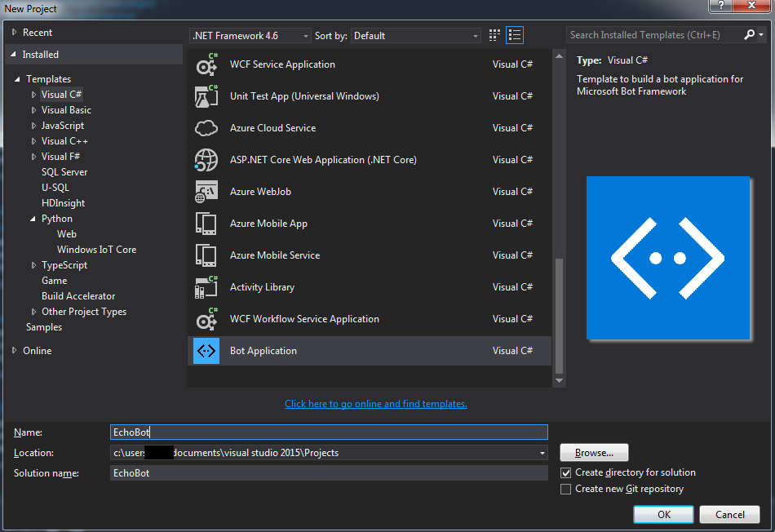
Task: Click the template list scroll down arrow
Action: click(x=559, y=381)
